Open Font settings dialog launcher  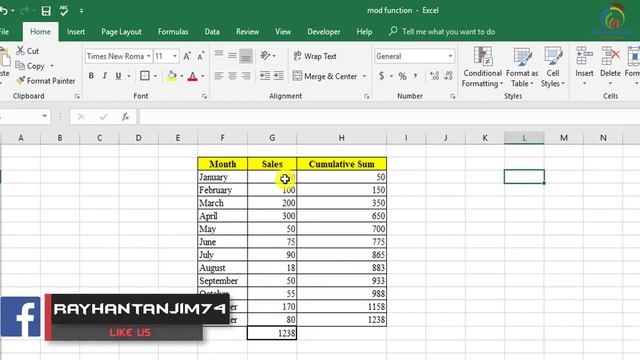coord(204,96)
